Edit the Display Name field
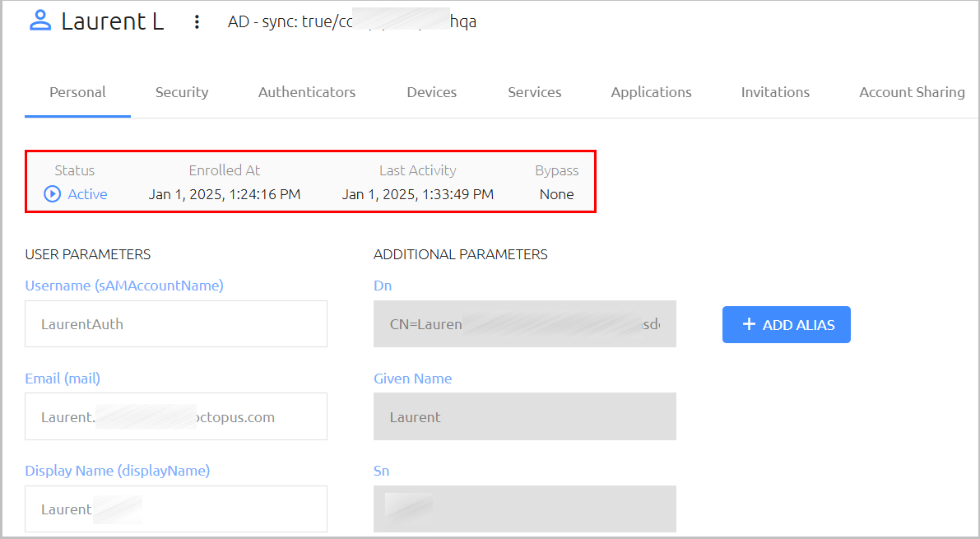The height and width of the screenshot is (539, 980). 175,509
